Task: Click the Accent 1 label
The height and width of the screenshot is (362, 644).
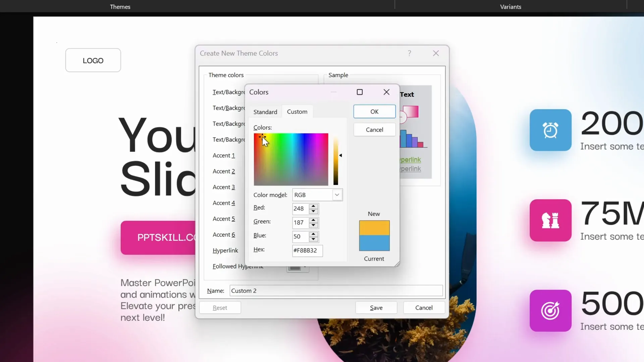Action: pos(224,156)
